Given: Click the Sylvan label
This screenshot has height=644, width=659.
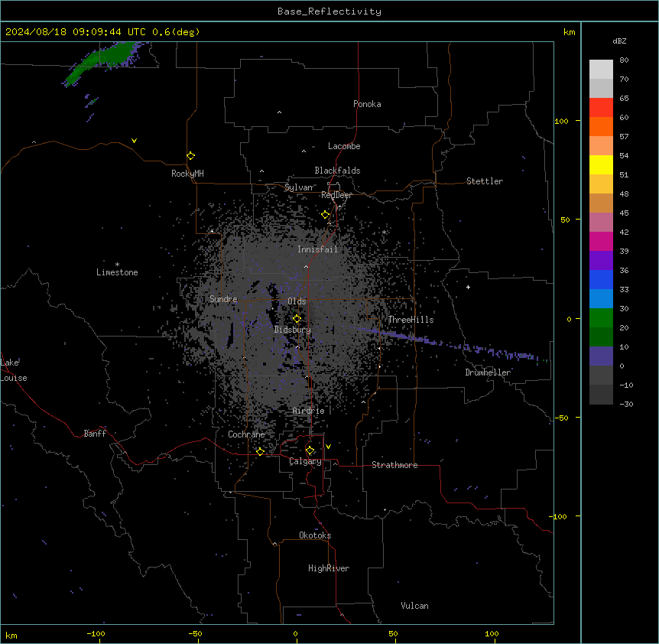Looking at the screenshot, I should point(298,187).
